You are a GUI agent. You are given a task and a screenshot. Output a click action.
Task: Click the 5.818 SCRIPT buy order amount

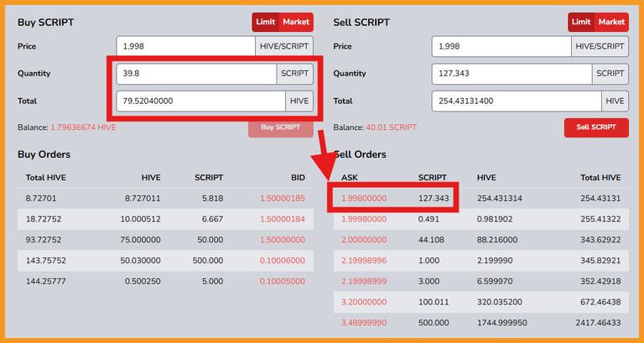[x=213, y=199]
